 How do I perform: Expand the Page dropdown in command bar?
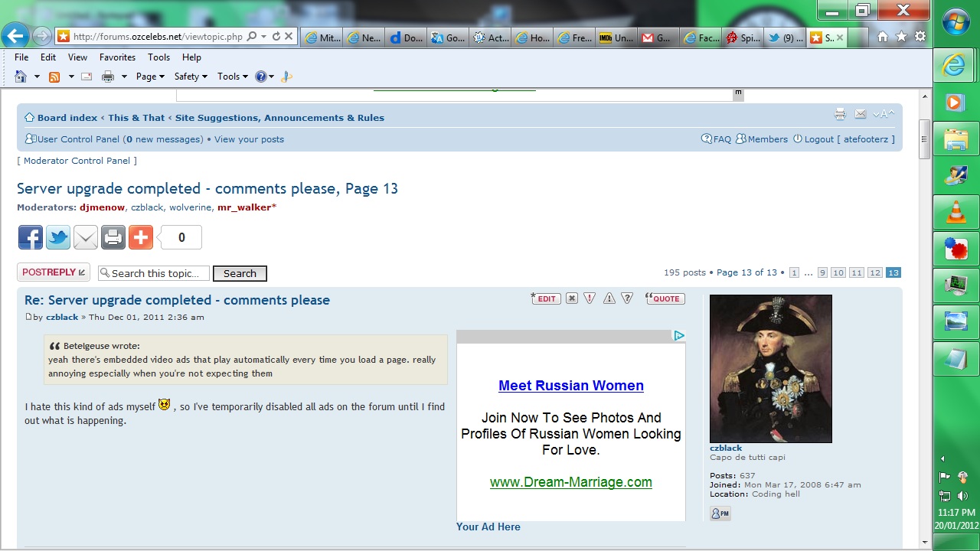click(x=150, y=77)
